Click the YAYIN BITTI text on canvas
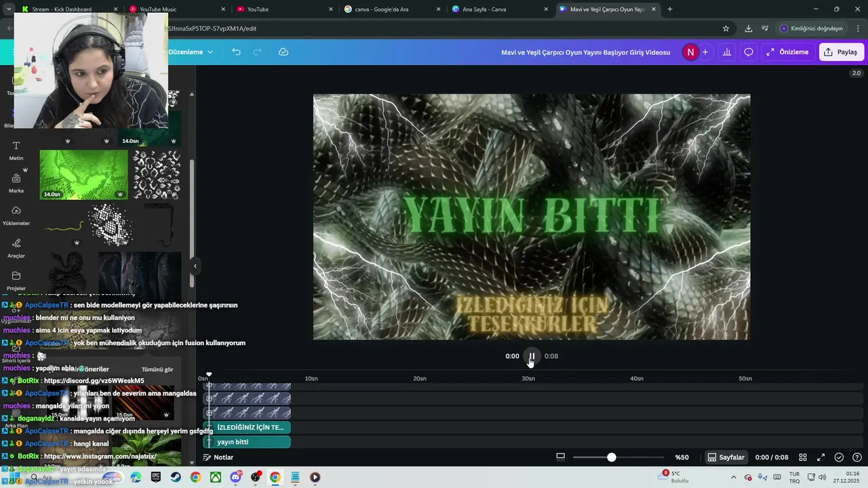Image resolution: width=868 pixels, height=488 pixels. tap(532, 216)
